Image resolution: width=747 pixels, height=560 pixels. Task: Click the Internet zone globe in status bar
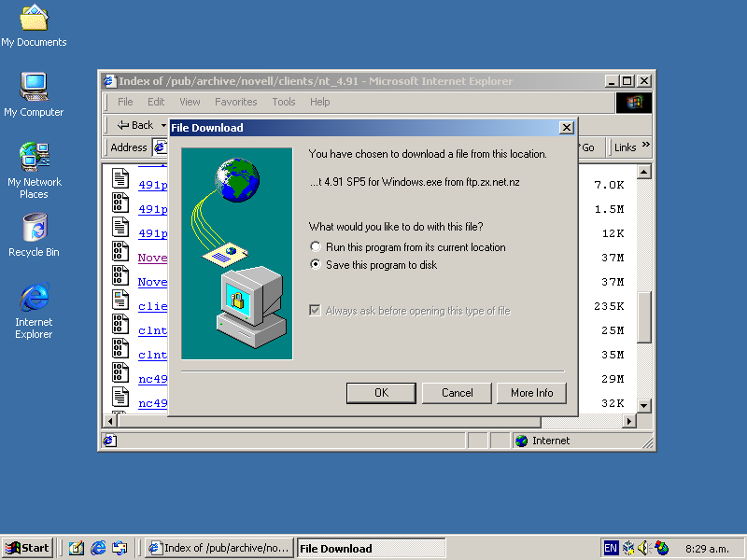[522, 441]
